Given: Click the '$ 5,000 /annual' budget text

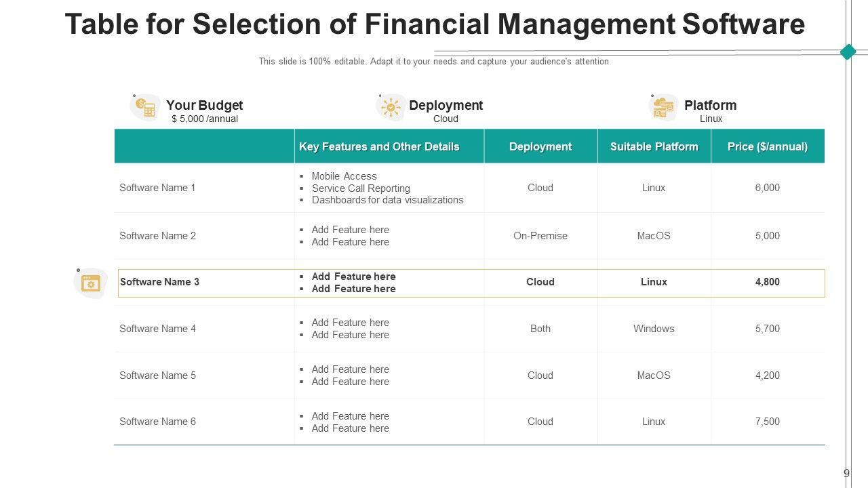Looking at the screenshot, I should coord(205,119).
